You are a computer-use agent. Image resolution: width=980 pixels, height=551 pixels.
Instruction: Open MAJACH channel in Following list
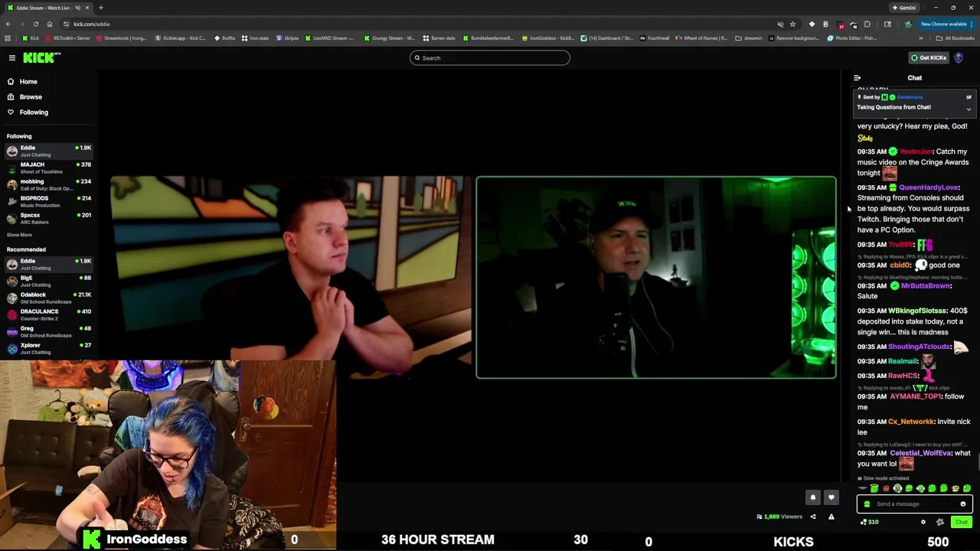[49, 168]
